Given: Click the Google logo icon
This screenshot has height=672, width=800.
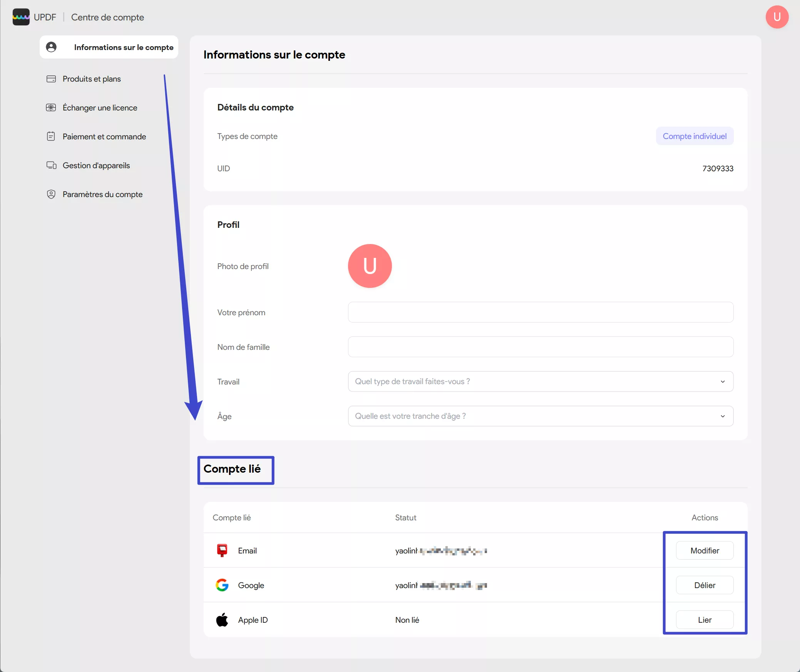Looking at the screenshot, I should (x=222, y=585).
